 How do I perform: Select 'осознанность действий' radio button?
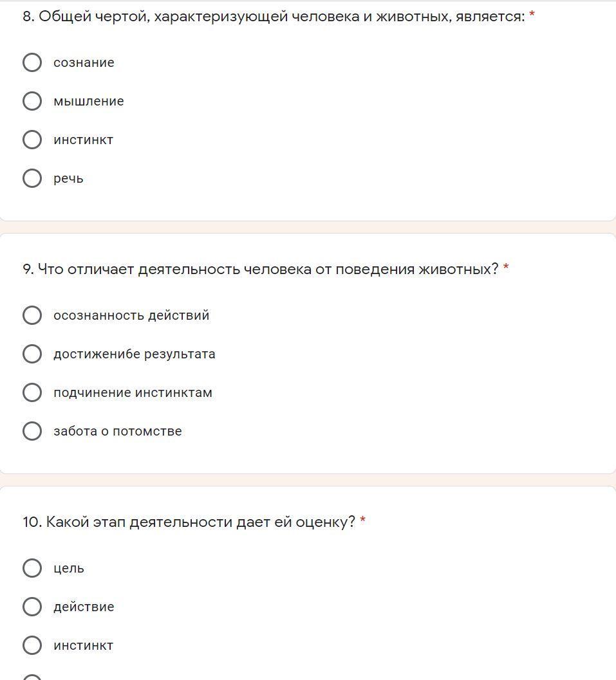pyautogui.click(x=32, y=315)
